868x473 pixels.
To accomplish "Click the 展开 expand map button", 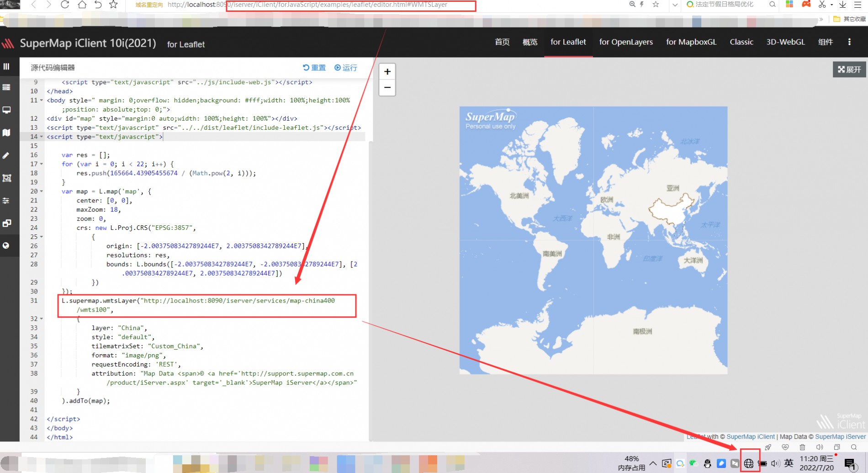I will tap(849, 69).
